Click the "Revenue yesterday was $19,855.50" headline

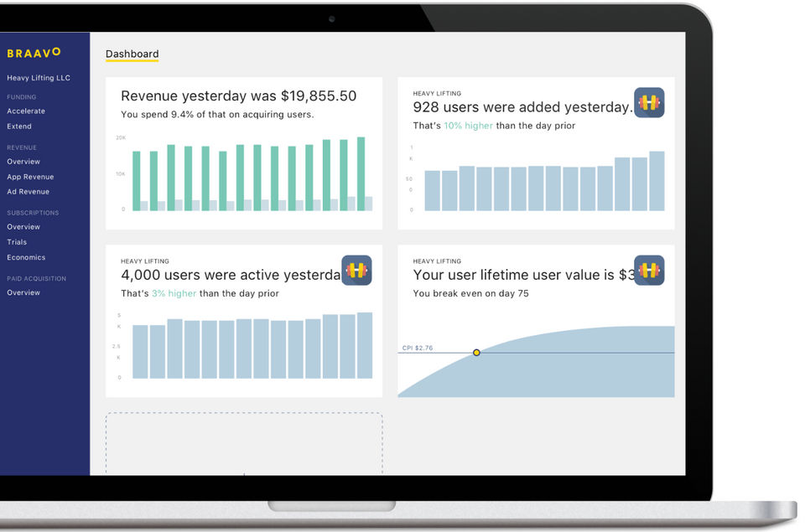tap(239, 96)
